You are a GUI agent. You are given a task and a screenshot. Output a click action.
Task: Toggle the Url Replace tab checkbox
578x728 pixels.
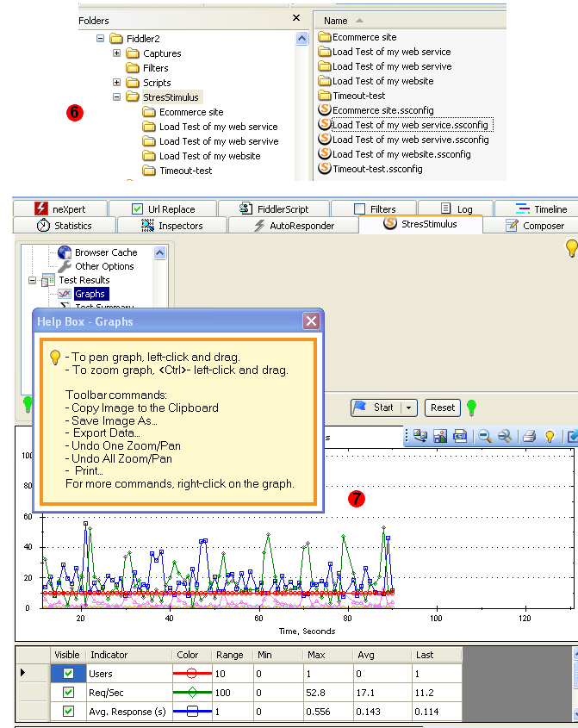point(137,209)
